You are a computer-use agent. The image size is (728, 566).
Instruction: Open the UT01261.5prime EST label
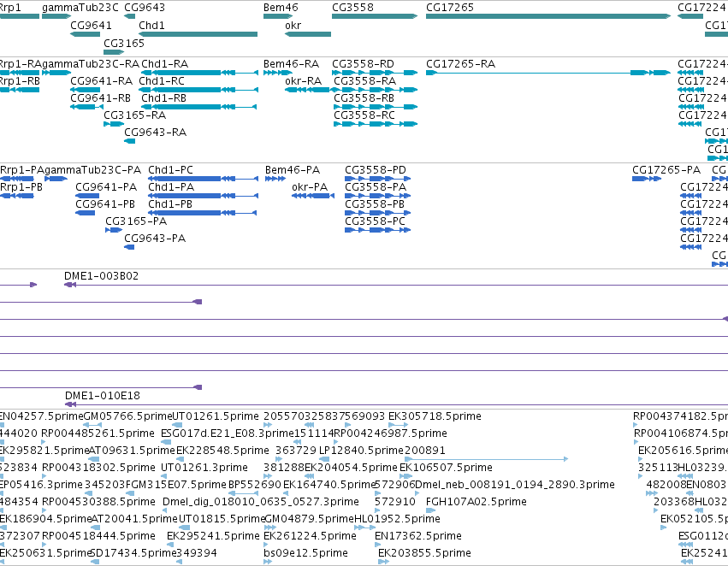[216, 416]
